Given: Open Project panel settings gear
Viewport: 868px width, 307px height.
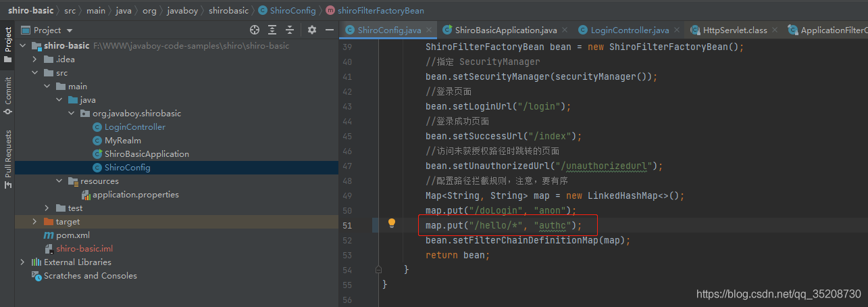Looking at the screenshot, I should pyautogui.click(x=312, y=30).
